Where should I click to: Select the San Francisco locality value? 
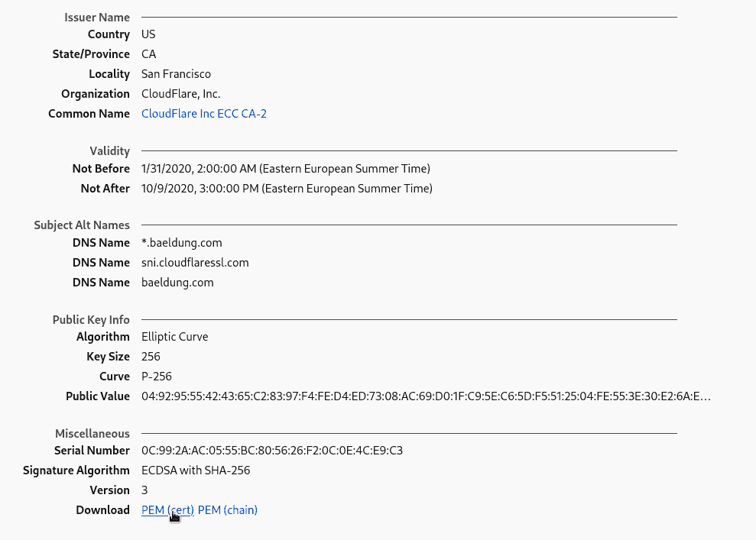(x=176, y=74)
